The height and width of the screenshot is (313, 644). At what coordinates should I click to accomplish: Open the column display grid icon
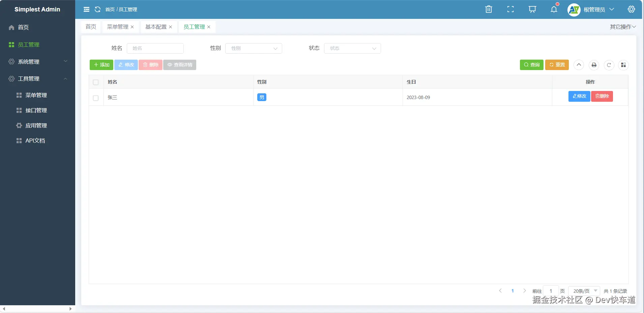pos(623,65)
